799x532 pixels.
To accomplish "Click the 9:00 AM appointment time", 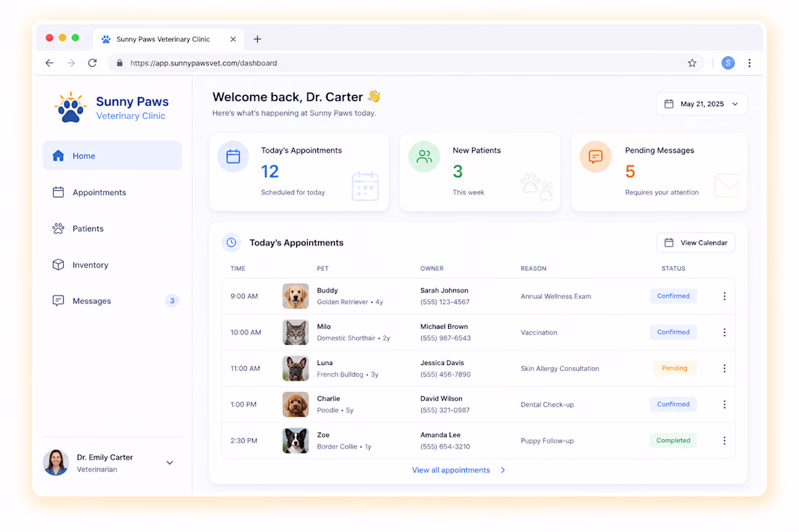I will tap(244, 296).
